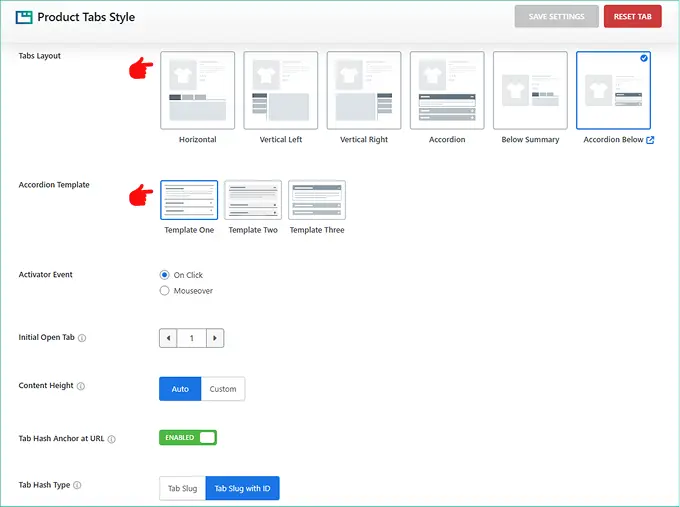This screenshot has height=507, width=680.
Task: Increase the Initial Open Tab value
Action: click(x=214, y=338)
